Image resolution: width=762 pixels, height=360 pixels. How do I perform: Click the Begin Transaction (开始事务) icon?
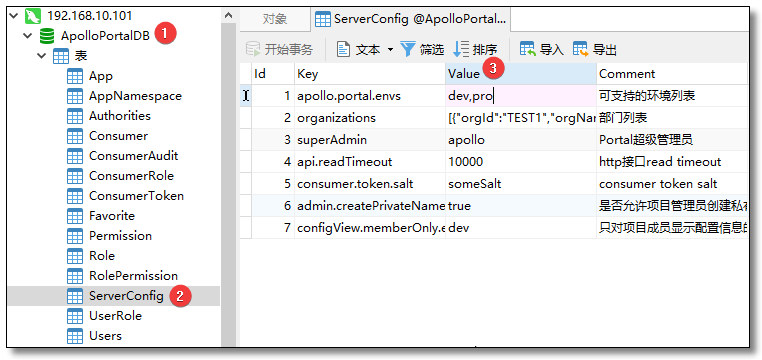[253, 49]
